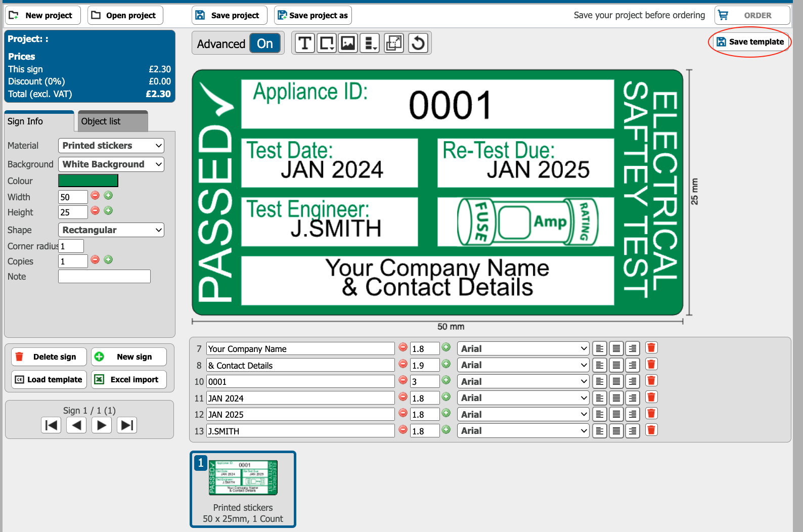Select the add text tool icon

click(x=304, y=43)
